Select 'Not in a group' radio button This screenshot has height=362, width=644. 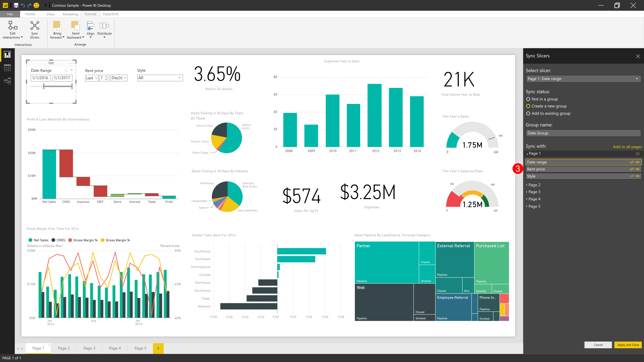coord(528,99)
